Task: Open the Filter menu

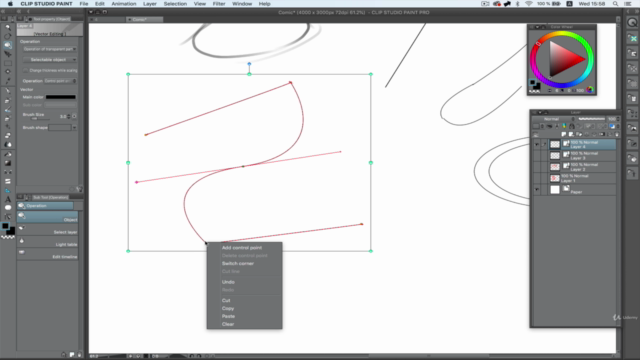Action: [x=219, y=4]
